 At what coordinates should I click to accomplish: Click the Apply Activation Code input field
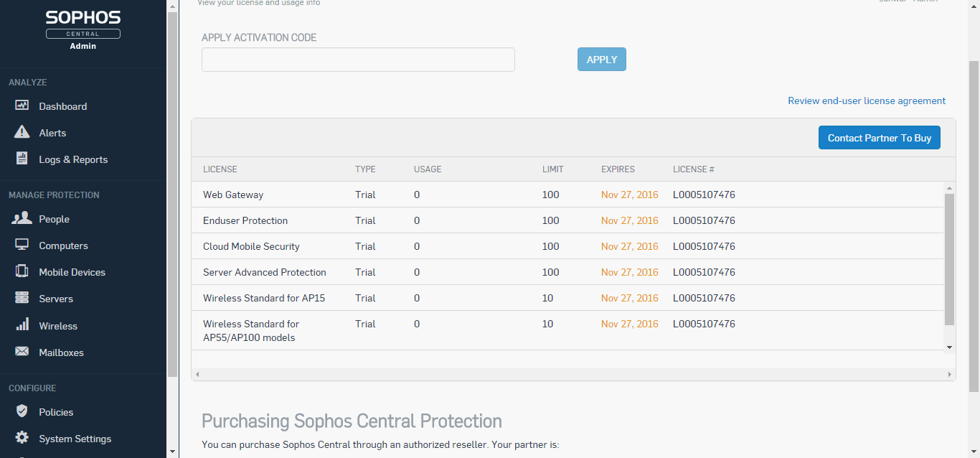[x=358, y=60]
